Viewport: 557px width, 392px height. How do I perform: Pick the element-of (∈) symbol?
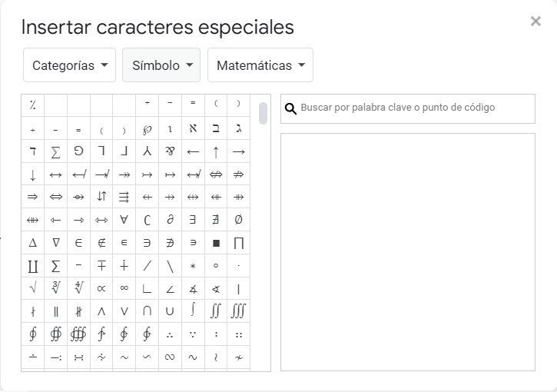[x=78, y=243]
